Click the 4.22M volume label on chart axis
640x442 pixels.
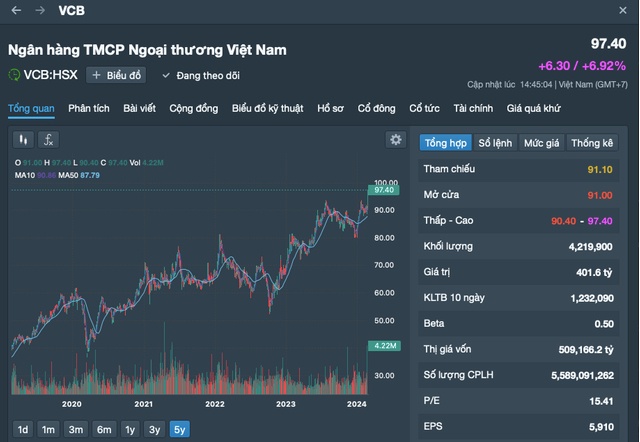tap(384, 346)
